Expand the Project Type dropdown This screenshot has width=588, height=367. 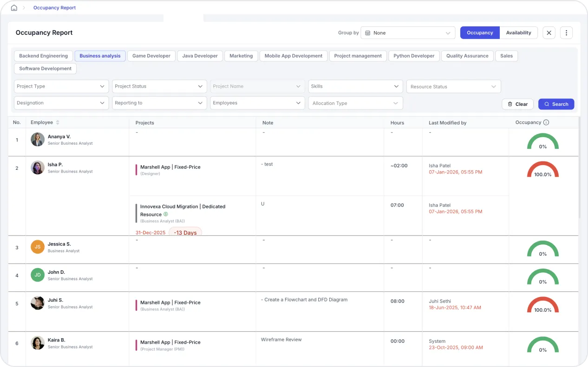tap(61, 86)
